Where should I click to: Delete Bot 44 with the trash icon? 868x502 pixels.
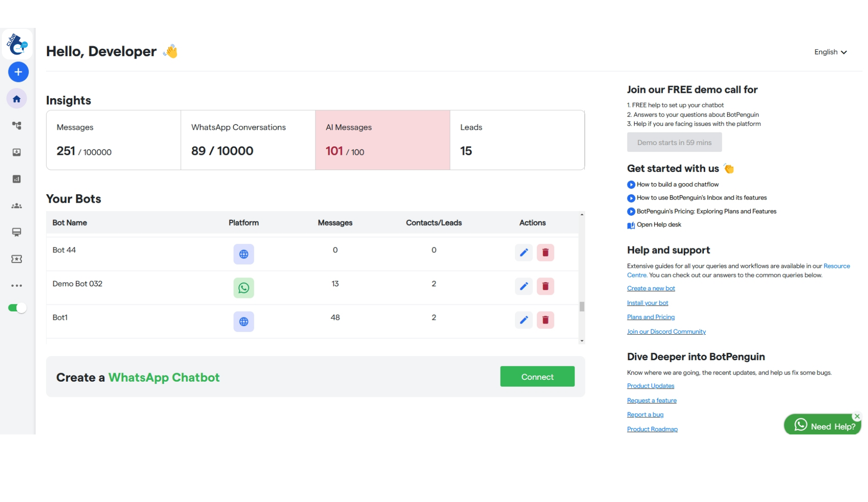545,252
